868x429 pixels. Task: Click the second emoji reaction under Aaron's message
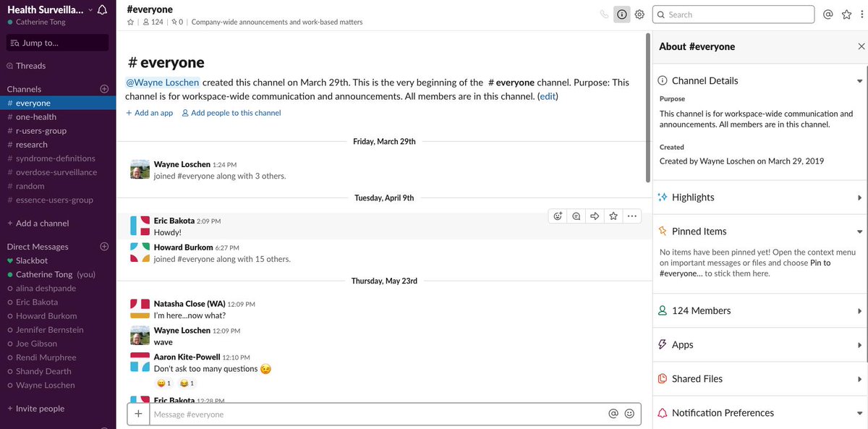[187, 383]
